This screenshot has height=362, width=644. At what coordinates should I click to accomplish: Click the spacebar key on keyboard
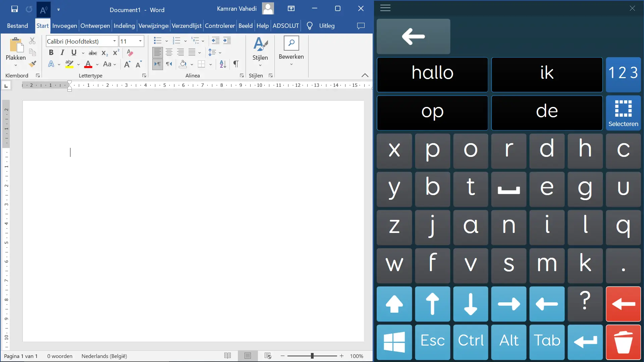[x=509, y=189]
